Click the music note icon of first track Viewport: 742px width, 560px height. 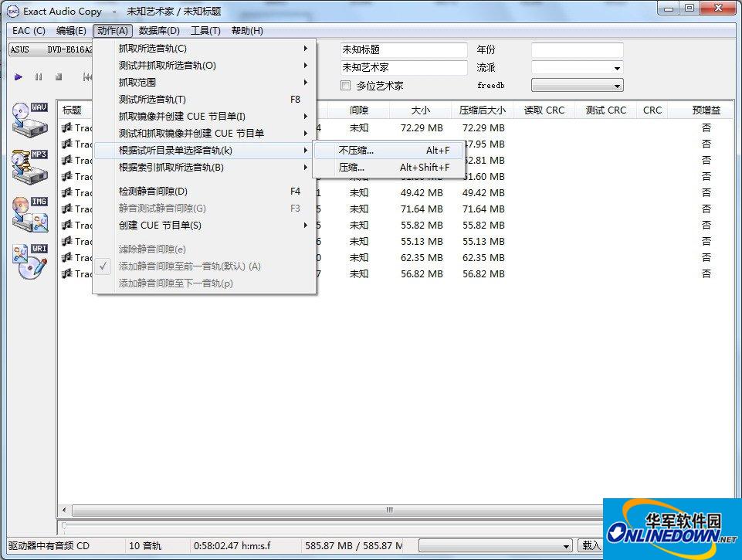point(66,127)
